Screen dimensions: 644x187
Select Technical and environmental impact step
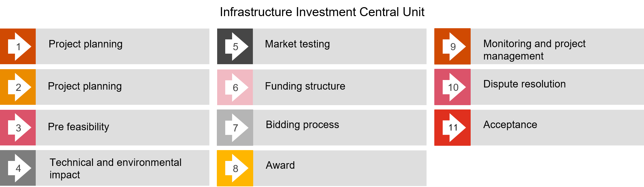(115, 168)
